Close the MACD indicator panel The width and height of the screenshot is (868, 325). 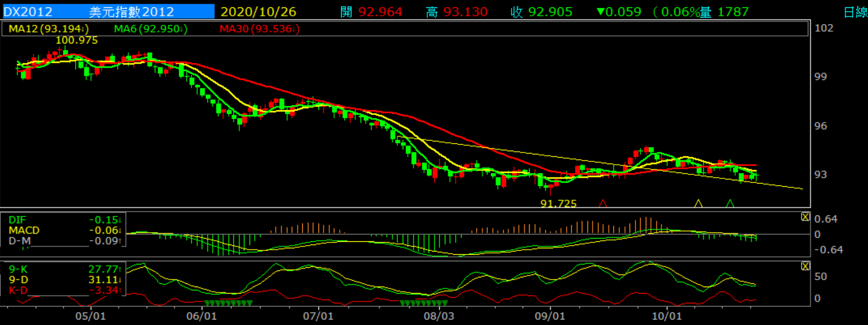tap(806, 217)
